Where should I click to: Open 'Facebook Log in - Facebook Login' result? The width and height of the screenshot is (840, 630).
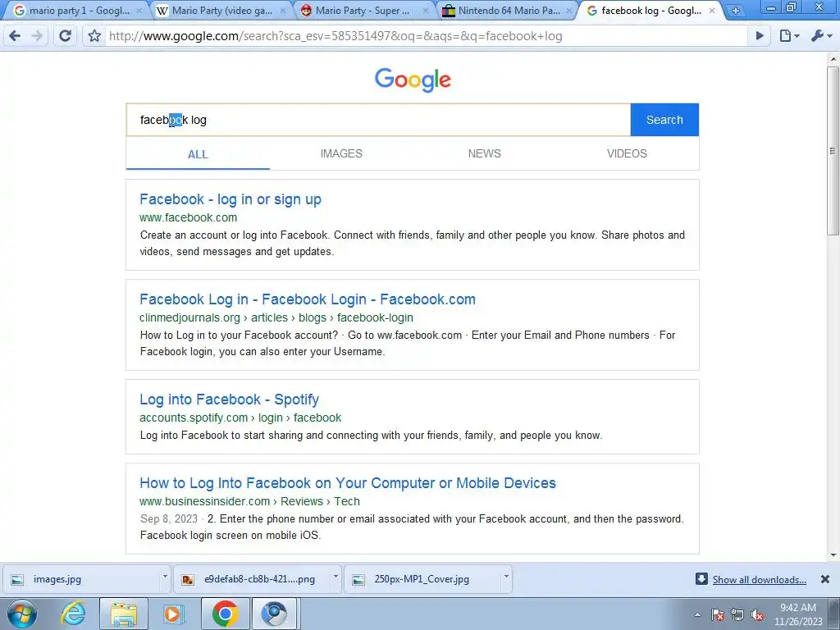(308, 299)
